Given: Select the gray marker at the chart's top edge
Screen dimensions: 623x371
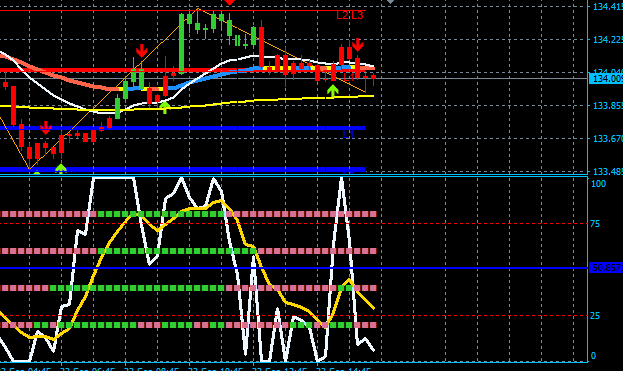Looking at the screenshot, I should click(391, 2).
